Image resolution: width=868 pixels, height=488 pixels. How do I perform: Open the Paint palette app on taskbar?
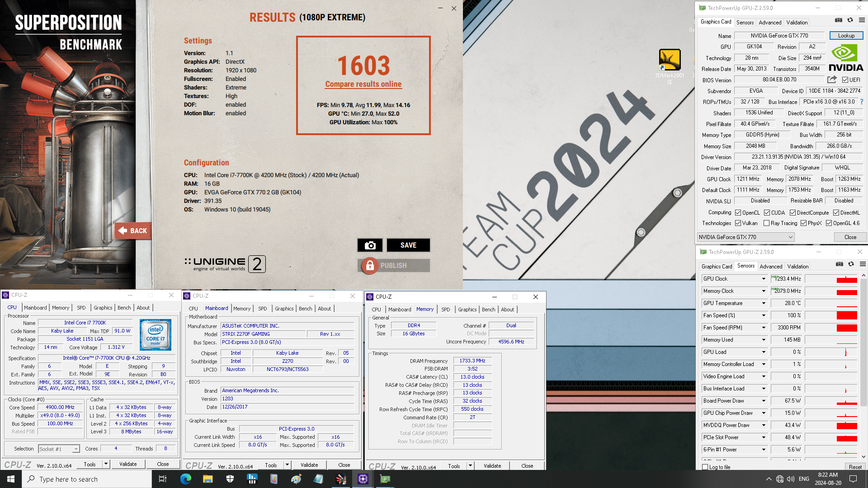296,479
